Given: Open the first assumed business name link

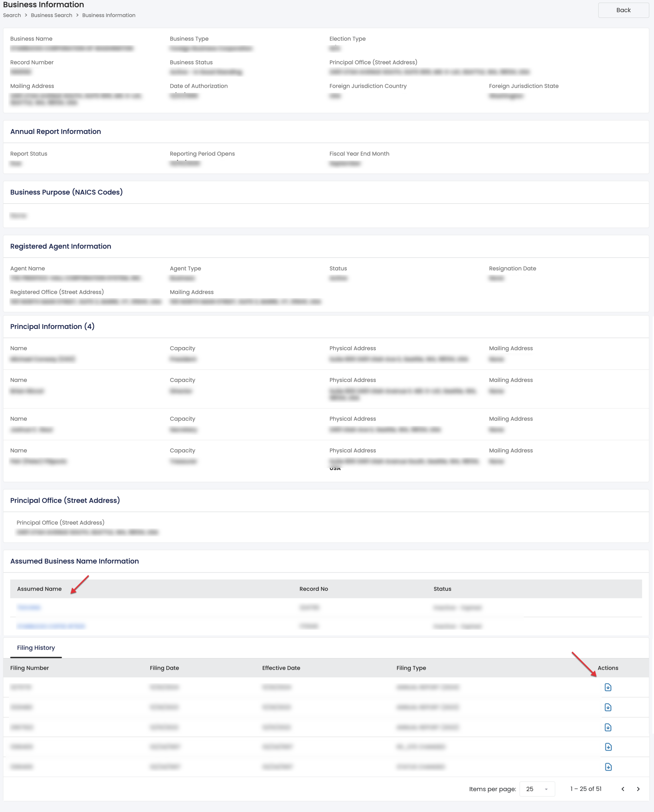Looking at the screenshot, I should [29, 607].
